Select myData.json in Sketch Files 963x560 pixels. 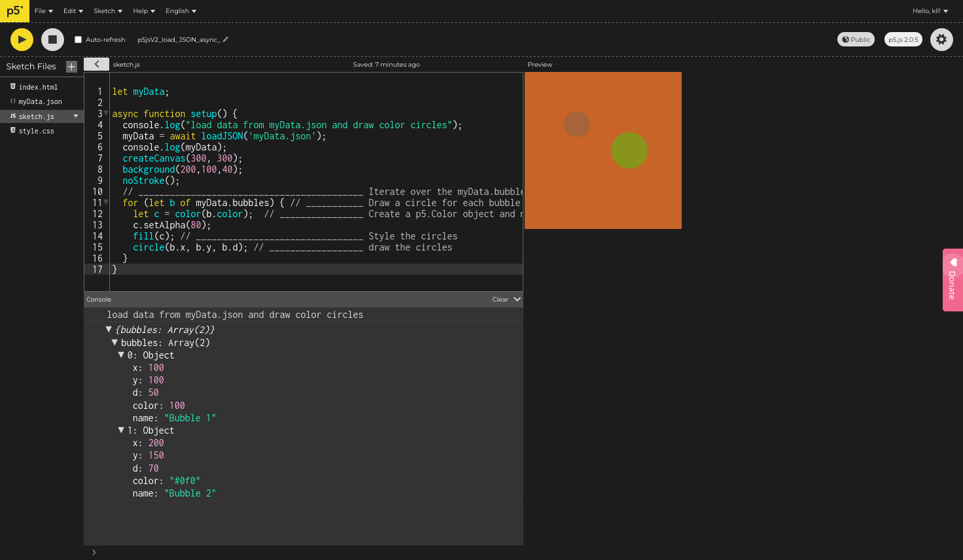40,102
